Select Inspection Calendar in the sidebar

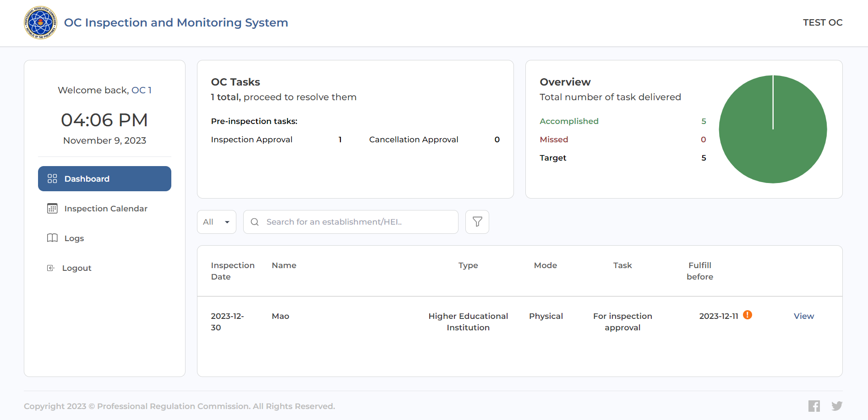coord(105,209)
